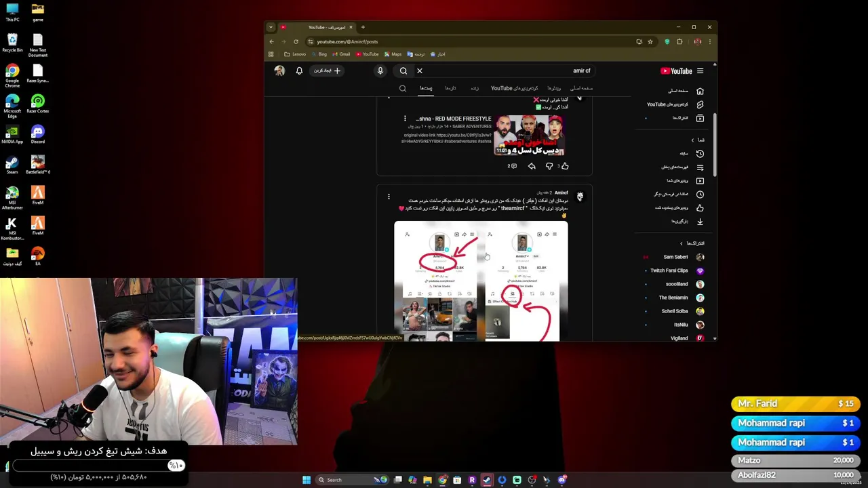Start voice search with the microphone icon

(x=380, y=70)
